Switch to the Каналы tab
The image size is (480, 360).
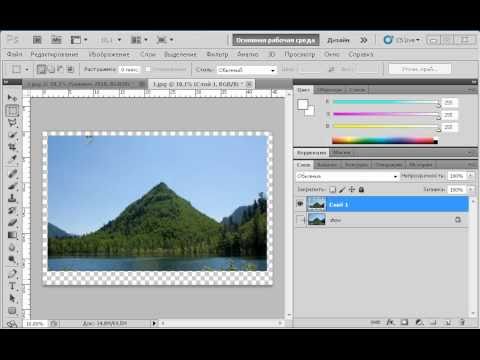coord(327,165)
